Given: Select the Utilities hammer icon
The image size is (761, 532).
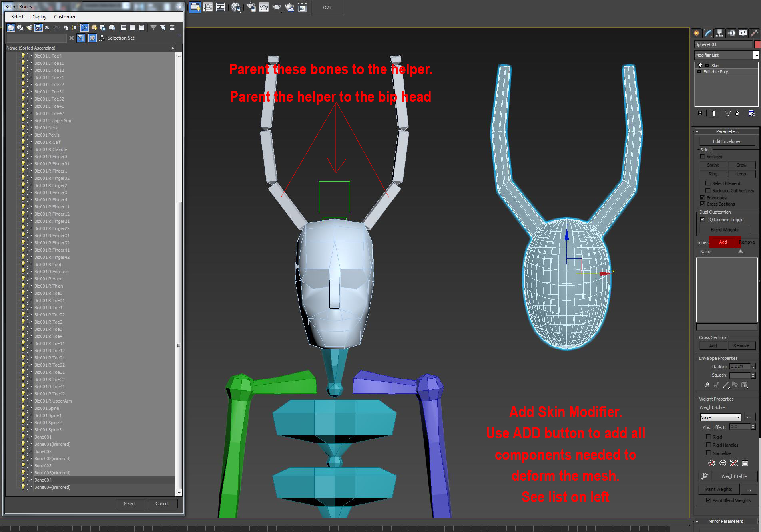Looking at the screenshot, I should coord(754,34).
